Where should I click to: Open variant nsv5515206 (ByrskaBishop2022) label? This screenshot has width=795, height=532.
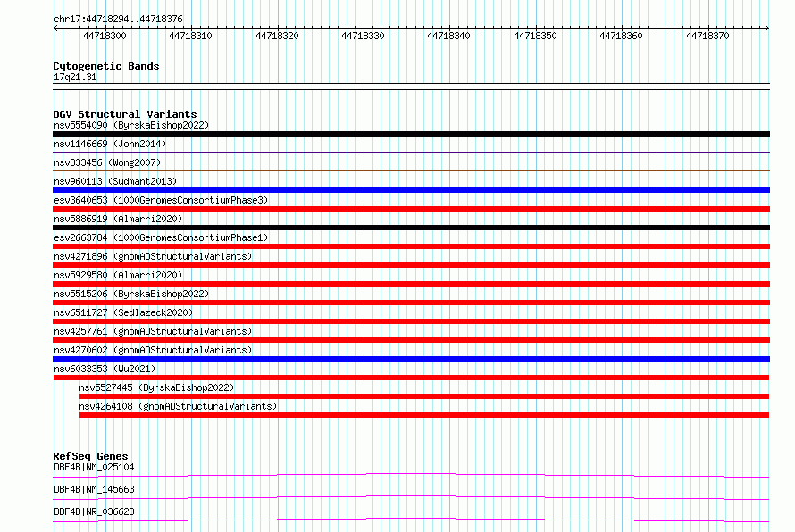[x=131, y=294]
